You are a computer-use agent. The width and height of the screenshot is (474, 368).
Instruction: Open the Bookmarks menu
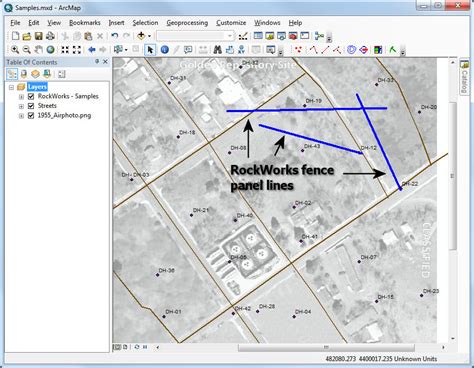(85, 23)
